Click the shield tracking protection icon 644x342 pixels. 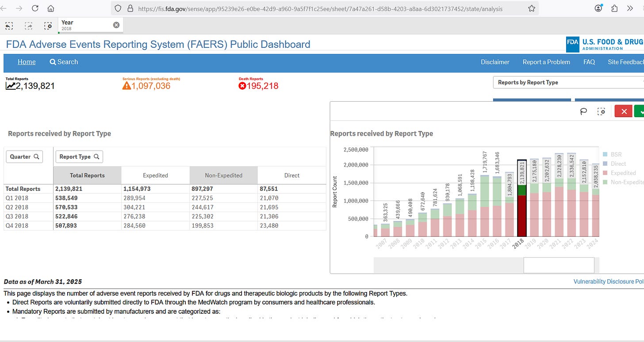[118, 8]
